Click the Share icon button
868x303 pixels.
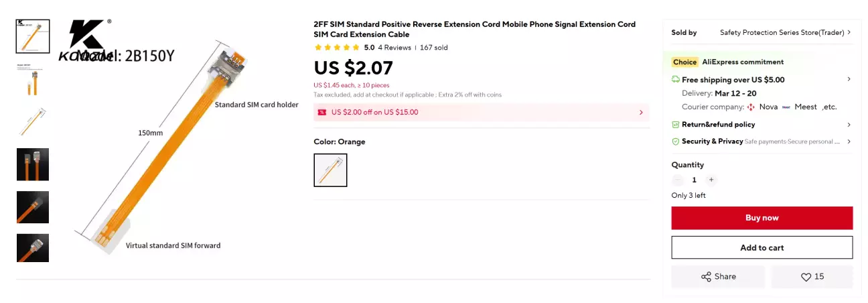coord(706,277)
